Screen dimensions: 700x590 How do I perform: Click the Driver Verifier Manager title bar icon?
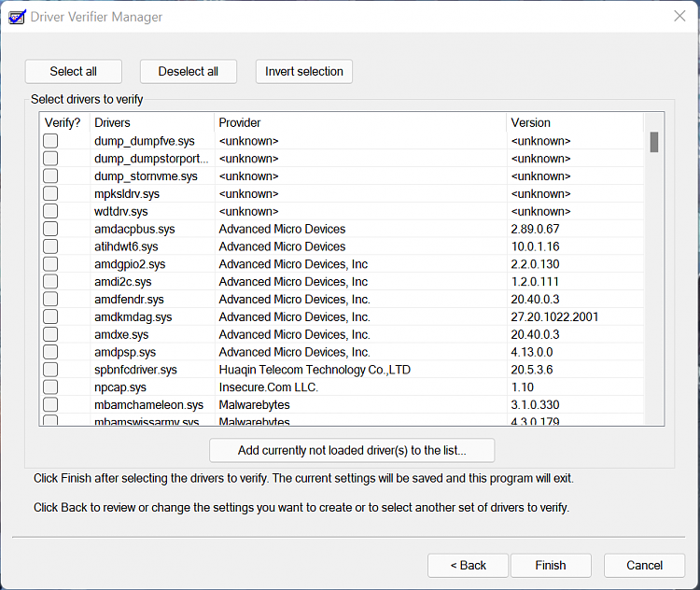tap(15, 16)
